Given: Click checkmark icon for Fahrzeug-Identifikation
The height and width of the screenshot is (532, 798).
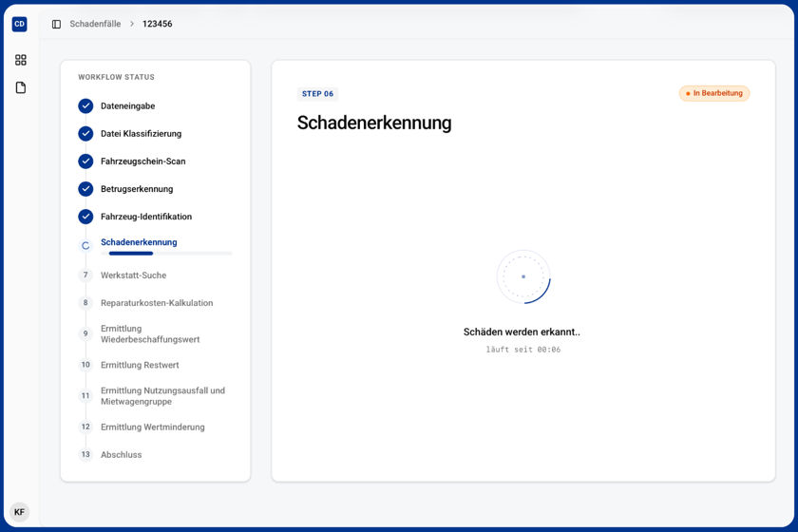Looking at the screenshot, I should [x=85, y=217].
